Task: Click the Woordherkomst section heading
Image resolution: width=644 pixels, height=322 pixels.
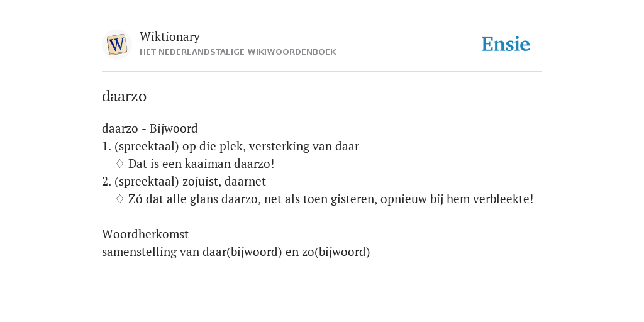Action: click(145, 234)
